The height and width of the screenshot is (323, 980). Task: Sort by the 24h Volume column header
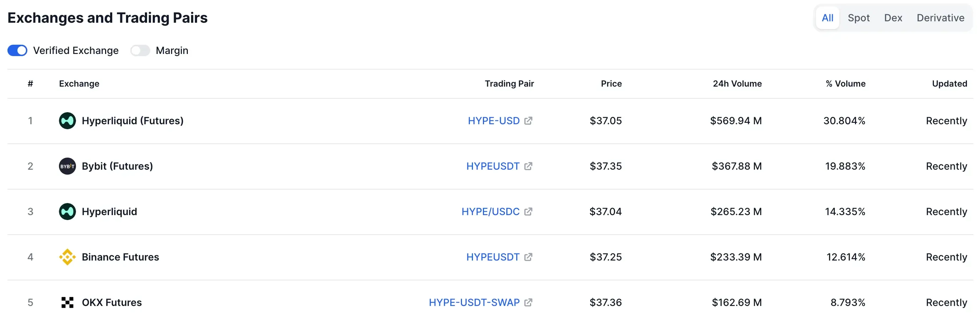click(737, 84)
